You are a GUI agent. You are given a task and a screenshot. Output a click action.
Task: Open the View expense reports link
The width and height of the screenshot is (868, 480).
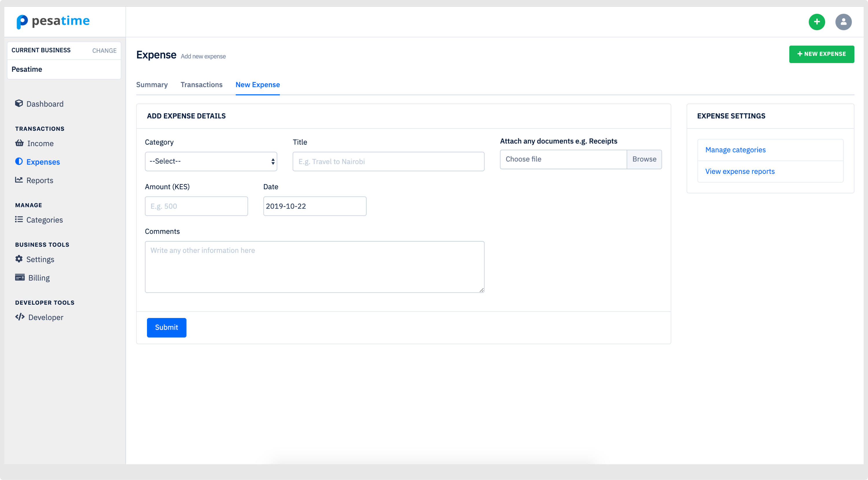(x=740, y=172)
